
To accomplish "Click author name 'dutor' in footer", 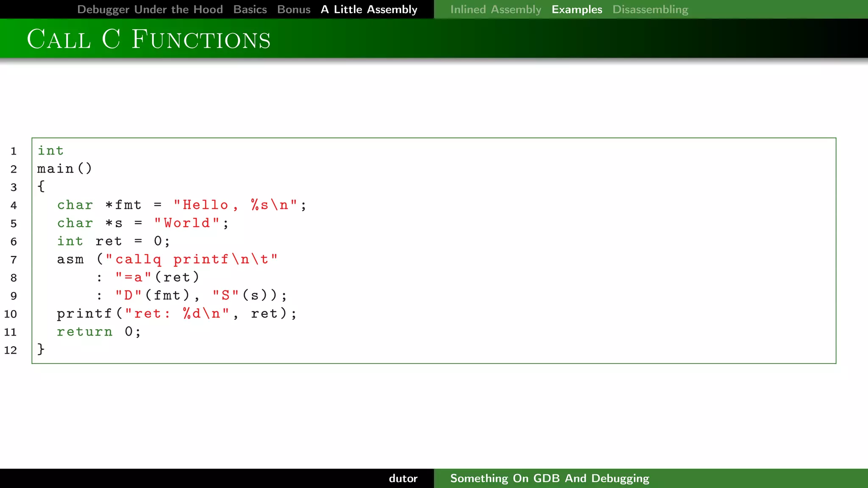I will (x=403, y=478).
